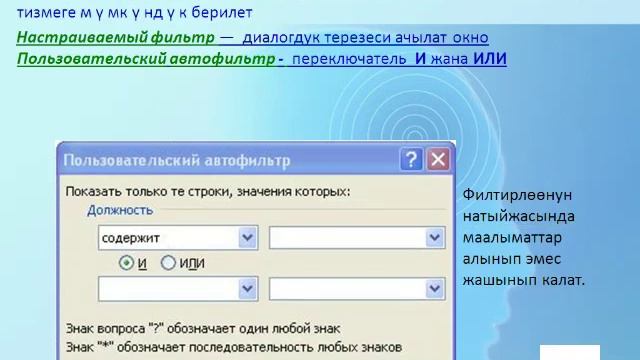
Task: Close the Пользовательский автофильтр dialog
Action: pyautogui.click(x=438, y=159)
